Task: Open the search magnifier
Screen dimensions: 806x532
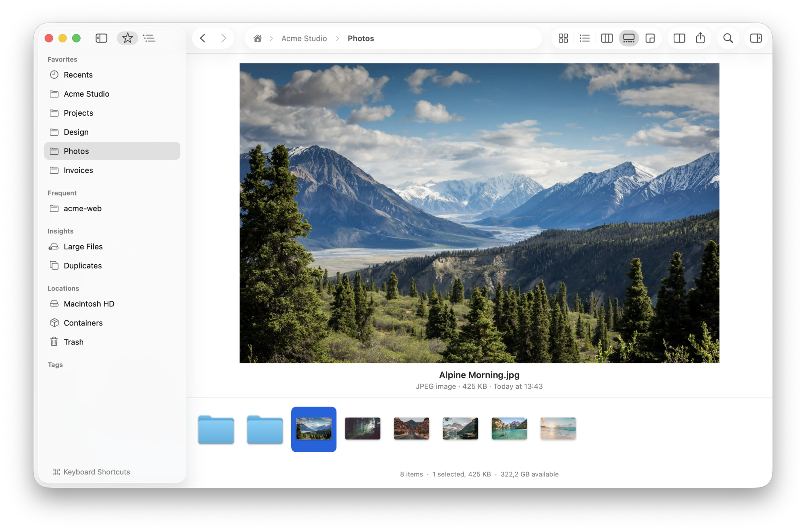Action: (x=728, y=38)
